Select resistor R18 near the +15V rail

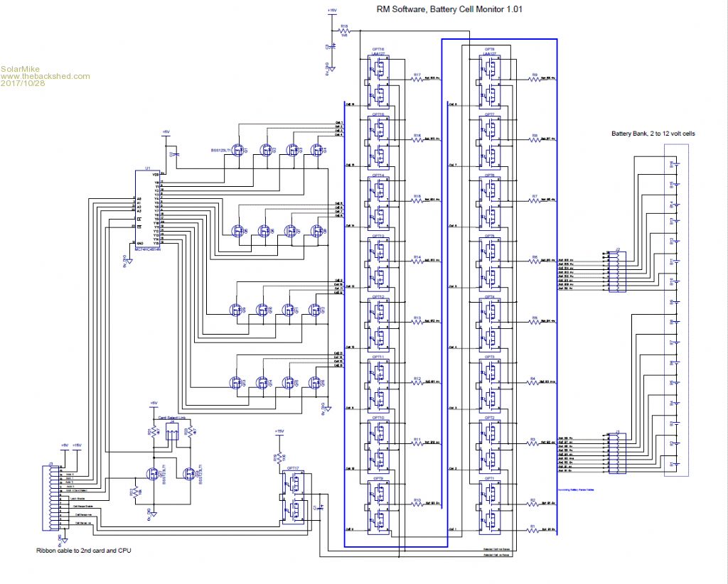pos(345,31)
